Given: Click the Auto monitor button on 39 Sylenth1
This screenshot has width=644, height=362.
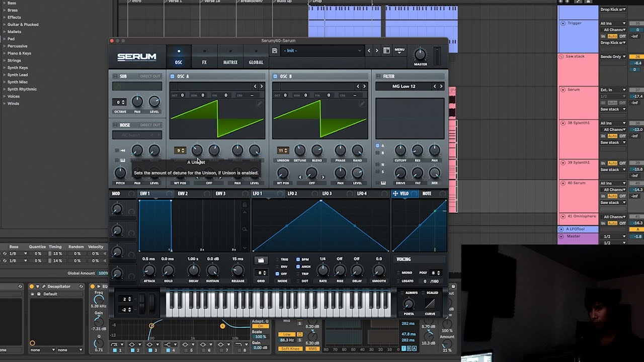Looking at the screenshot, I should click(x=612, y=163).
